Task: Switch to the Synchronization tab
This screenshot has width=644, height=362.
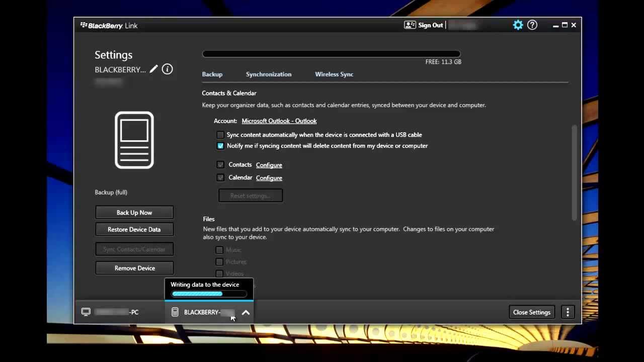Action: tap(269, 74)
